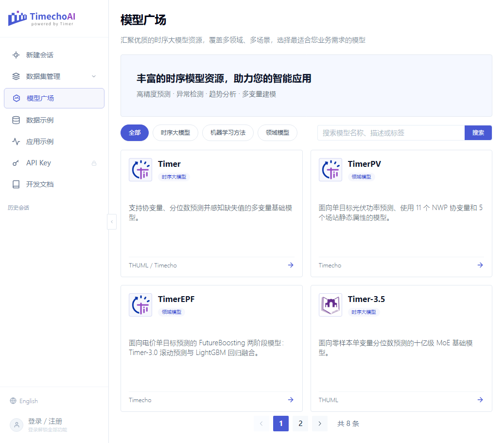Viewport: 504px width, 443px height.
Task: Focus the model search input field
Action: 391,133
